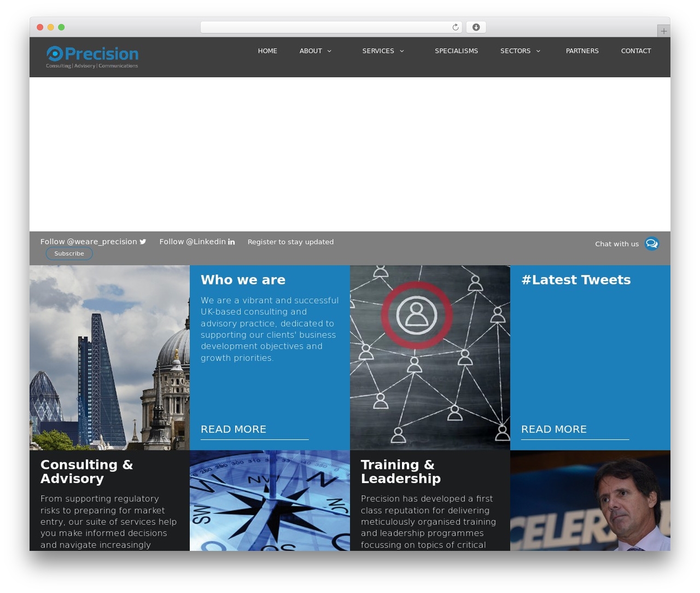Open the network people chalkboard image
The image size is (700, 593).
(x=430, y=358)
